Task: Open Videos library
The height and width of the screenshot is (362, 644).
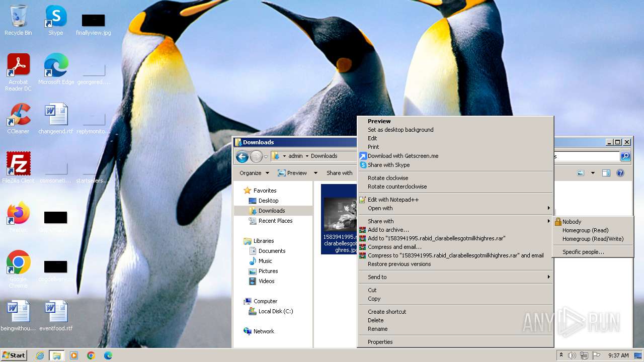Action: [266, 281]
